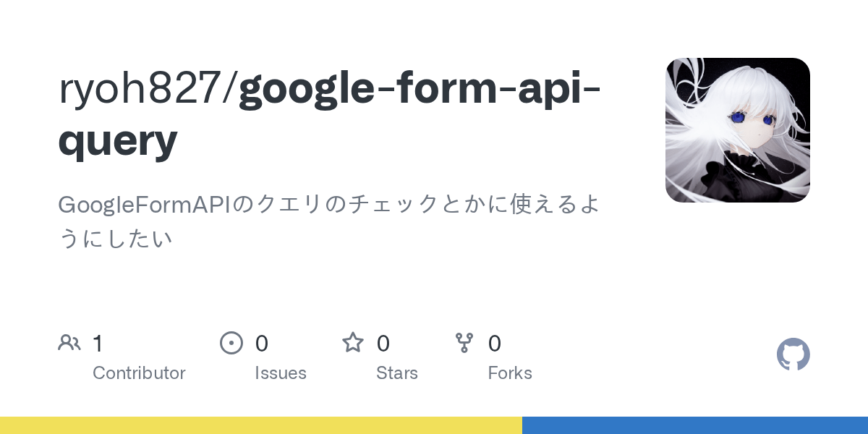This screenshot has height=434, width=868.
Task: Click the blue segment of the language bar
Action: (695, 425)
